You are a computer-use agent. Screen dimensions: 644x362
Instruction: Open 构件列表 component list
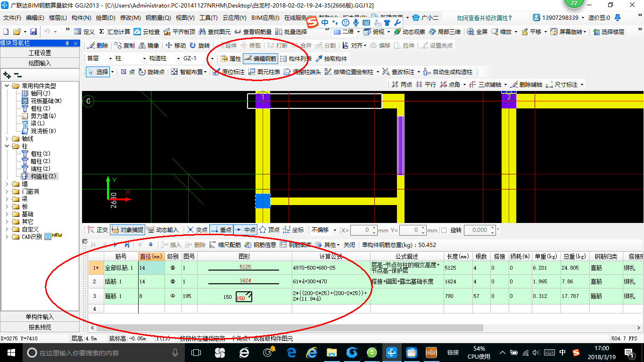coord(296,58)
